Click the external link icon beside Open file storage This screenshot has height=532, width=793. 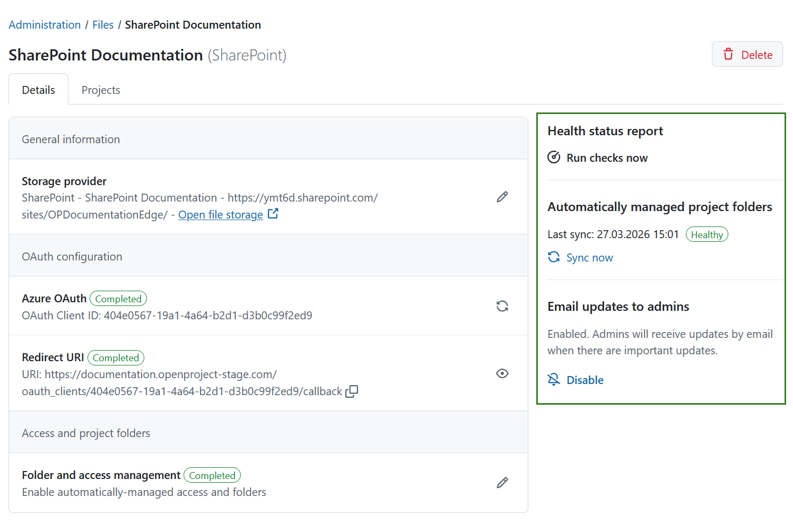(x=273, y=213)
